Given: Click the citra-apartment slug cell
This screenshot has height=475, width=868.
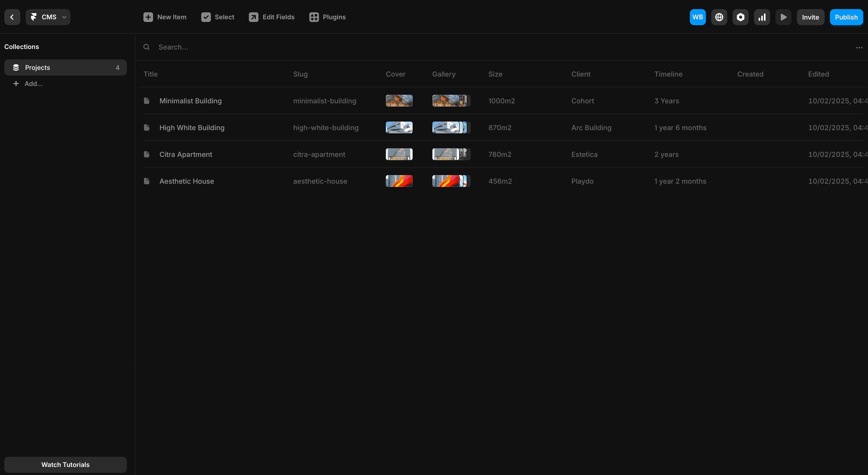Looking at the screenshot, I should click(319, 154).
